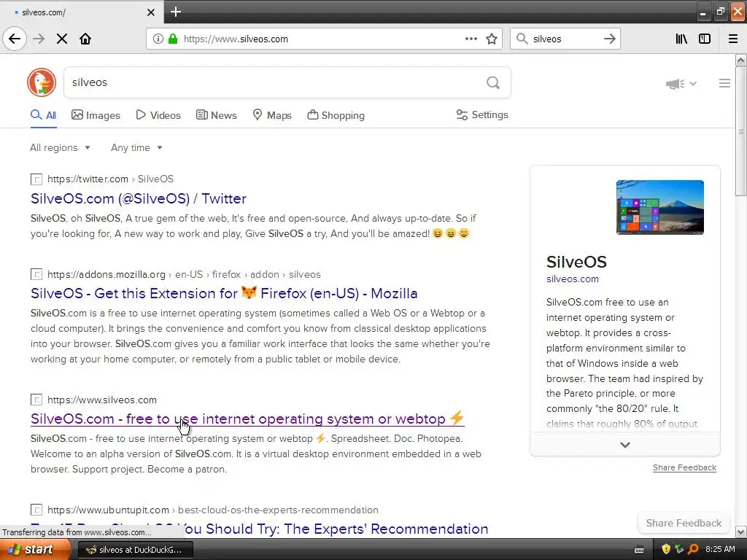Bookmark this page with the star
Image resolution: width=747 pixels, height=560 pixels.
point(492,39)
